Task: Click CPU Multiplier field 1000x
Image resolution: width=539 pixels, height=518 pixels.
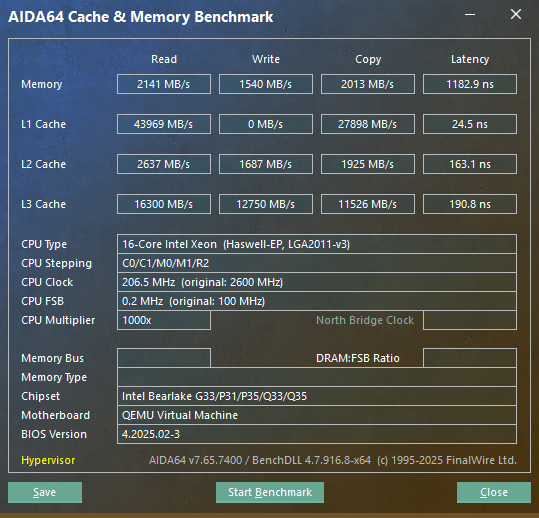Action: coord(164,320)
